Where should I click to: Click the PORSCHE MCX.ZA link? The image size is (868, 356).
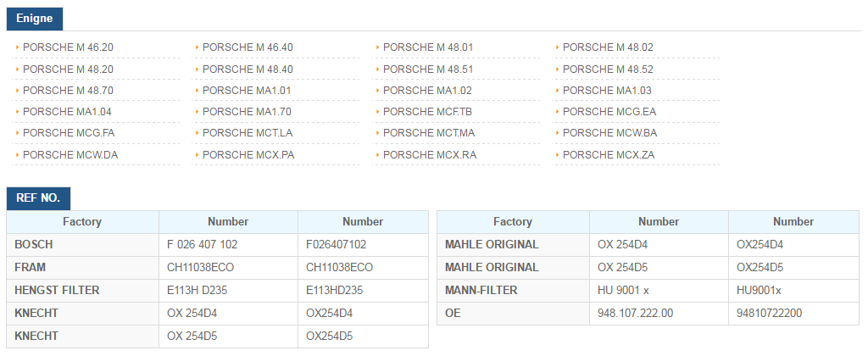pos(609,155)
